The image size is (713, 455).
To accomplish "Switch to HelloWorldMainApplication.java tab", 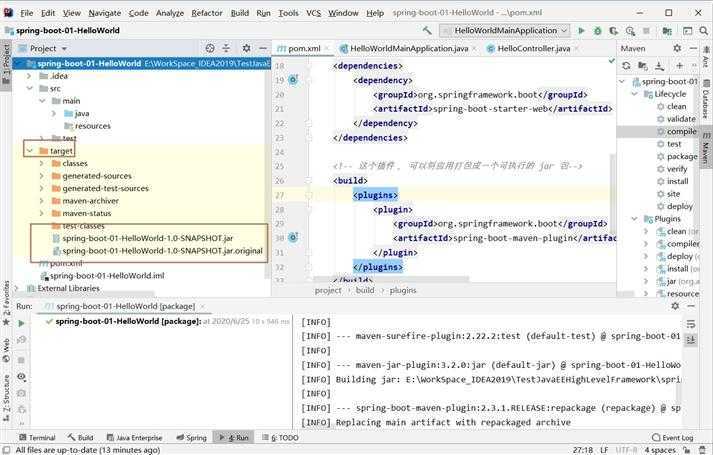I will click(409, 48).
